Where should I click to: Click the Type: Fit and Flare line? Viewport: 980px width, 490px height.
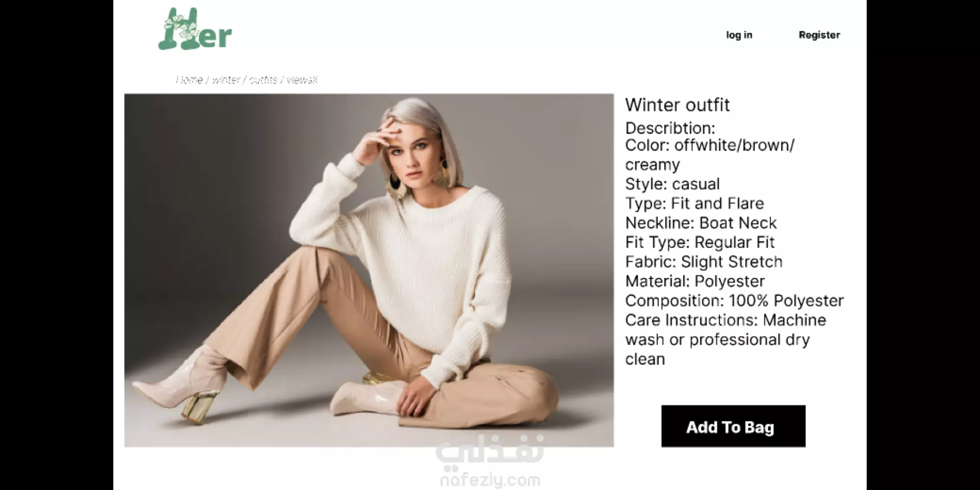[x=694, y=203]
